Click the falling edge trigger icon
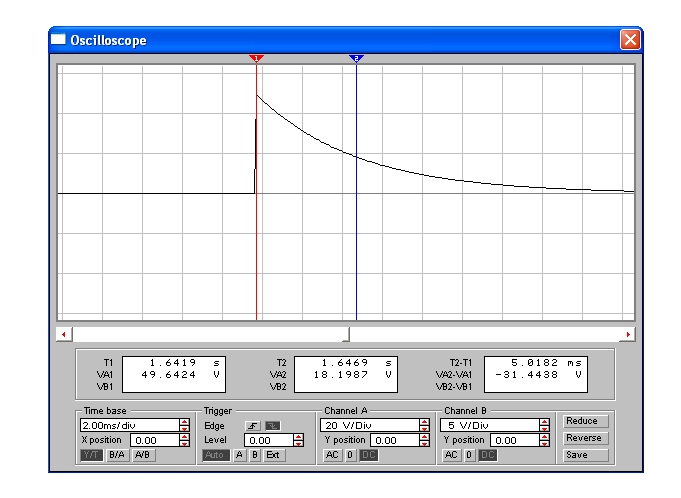Image resolution: width=681 pixels, height=498 pixels. click(x=273, y=426)
